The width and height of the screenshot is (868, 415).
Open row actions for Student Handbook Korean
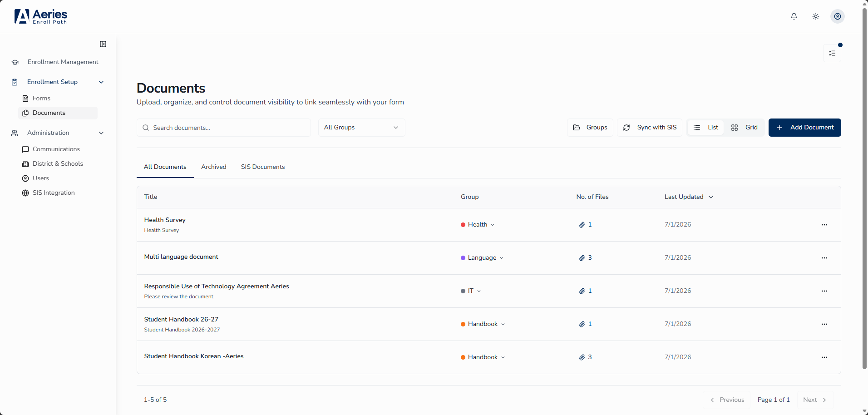[824, 357]
